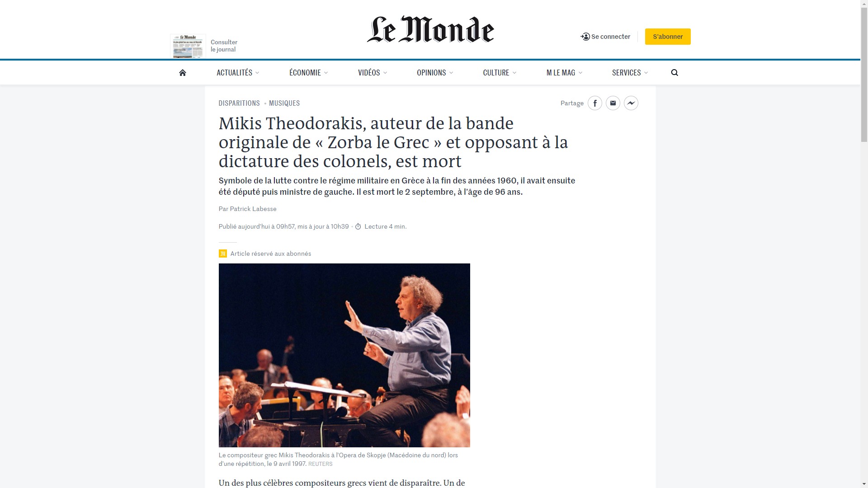Click the S'abonner subscribe button
This screenshot has width=868, height=488.
(668, 37)
